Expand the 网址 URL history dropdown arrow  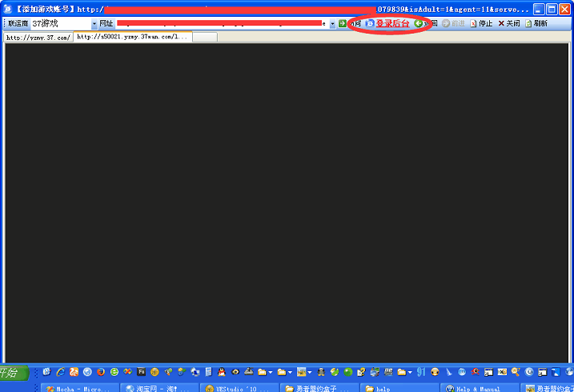(x=332, y=24)
